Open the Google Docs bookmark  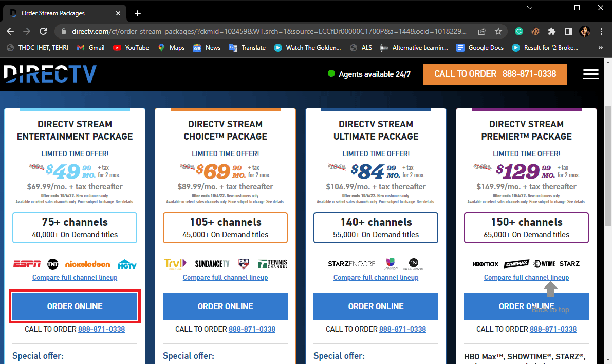coord(480,48)
